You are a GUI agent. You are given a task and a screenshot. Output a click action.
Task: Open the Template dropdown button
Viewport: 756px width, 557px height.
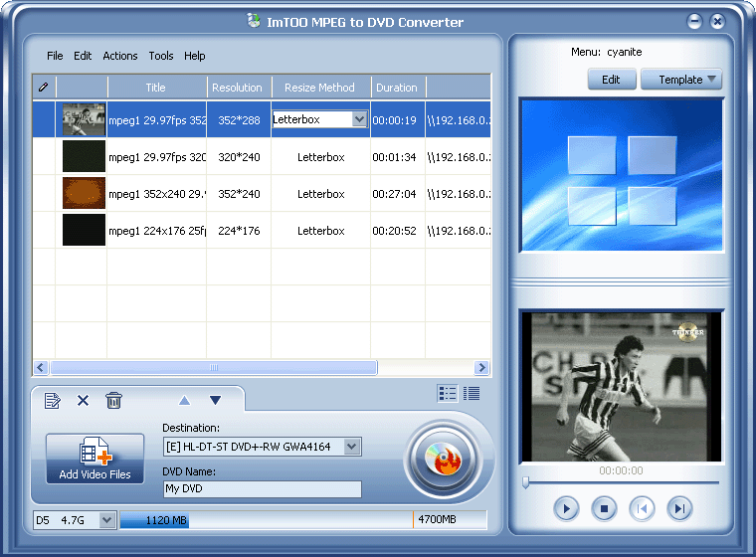click(681, 80)
